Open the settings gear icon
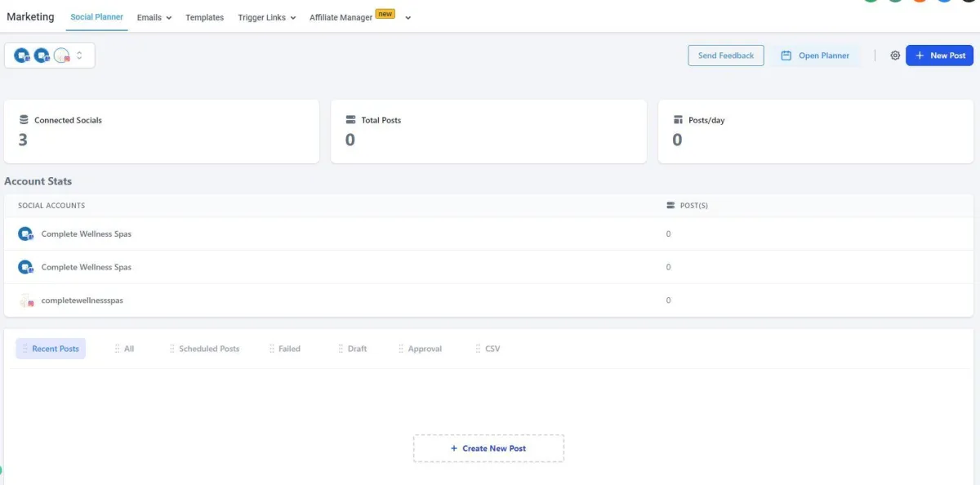980x485 pixels. coord(895,56)
